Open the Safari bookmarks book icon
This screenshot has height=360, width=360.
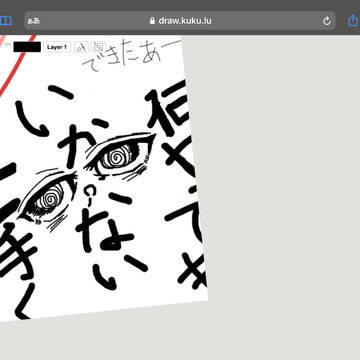6,21
